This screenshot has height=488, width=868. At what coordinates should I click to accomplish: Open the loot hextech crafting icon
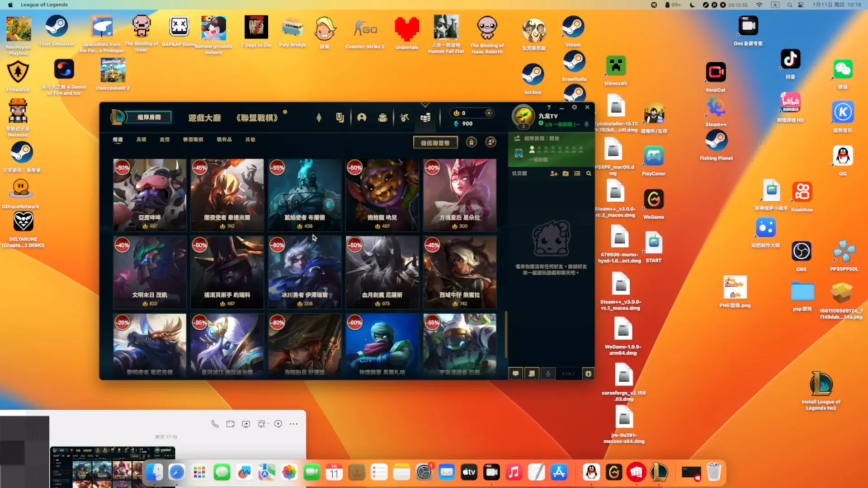coord(405,117)
